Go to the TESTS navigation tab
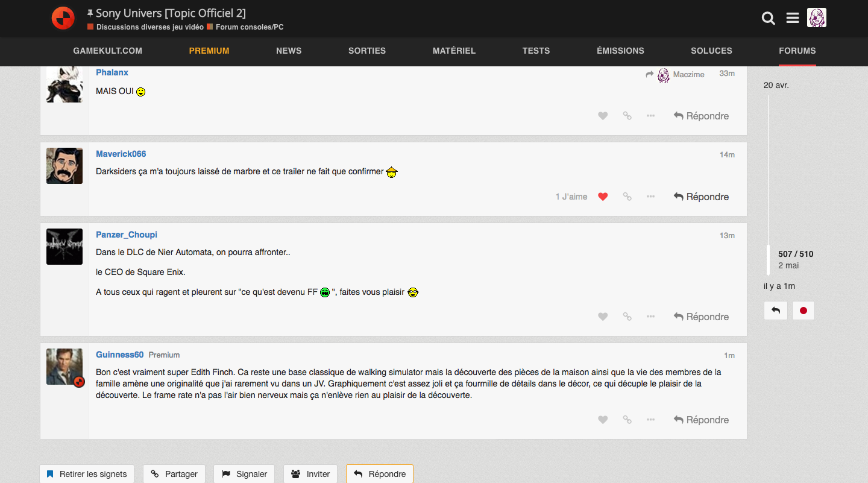 pos(536,51)
